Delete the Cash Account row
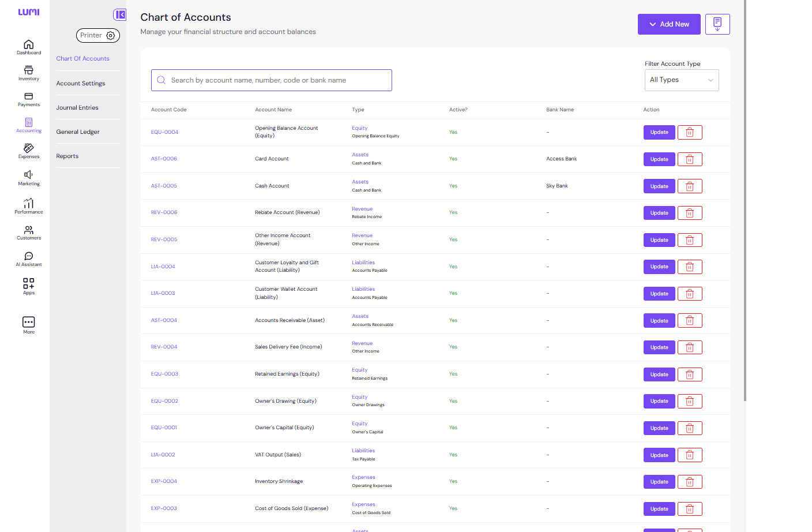The width and height of the screenshot is (812, 532). pos(690,186)
